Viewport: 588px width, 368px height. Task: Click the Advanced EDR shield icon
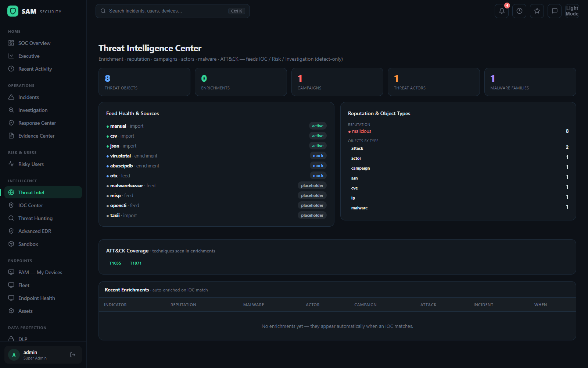click(x=11, y=231)
